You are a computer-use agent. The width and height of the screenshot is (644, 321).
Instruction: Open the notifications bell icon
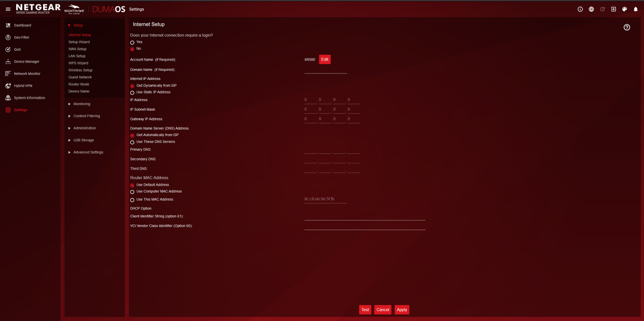point(636,9)
